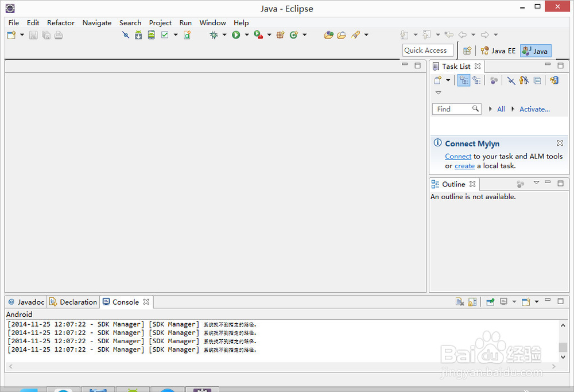This screenshot has width=574, height=392.
Task: Open the Android Virtual Device Manager icon
Action: [x=151, y=35]
